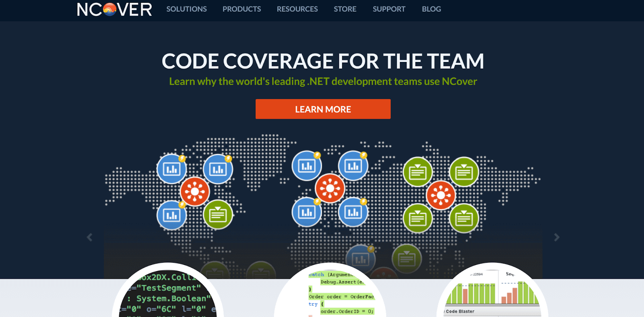Open the Products menu
Viewport: 644px width, 317px height.
coord(242,9)
